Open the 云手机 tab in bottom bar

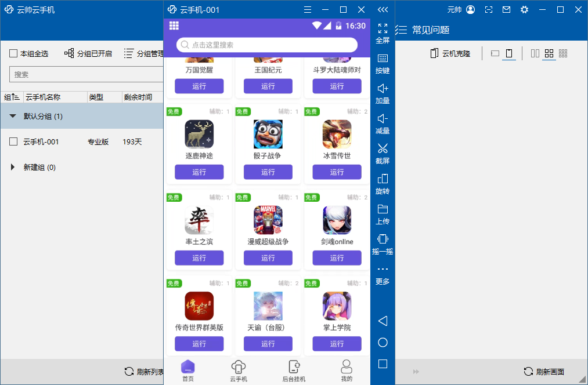click(239, 371)
